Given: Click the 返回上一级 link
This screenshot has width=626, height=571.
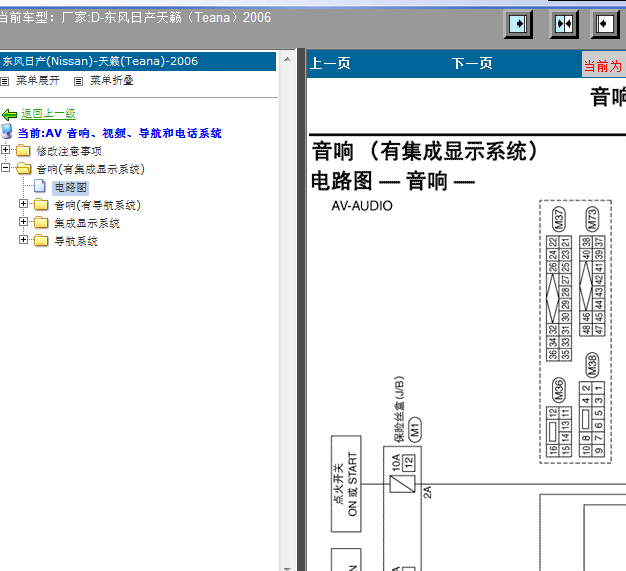Looking at the screenshot, I should tap(49, 114).
